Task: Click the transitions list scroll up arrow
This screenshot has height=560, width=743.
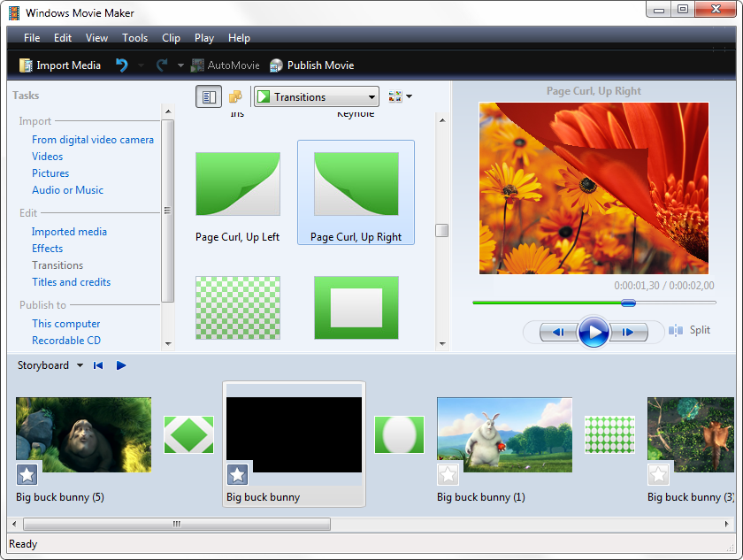Action: pyautogui.click(x=442, y=120)
